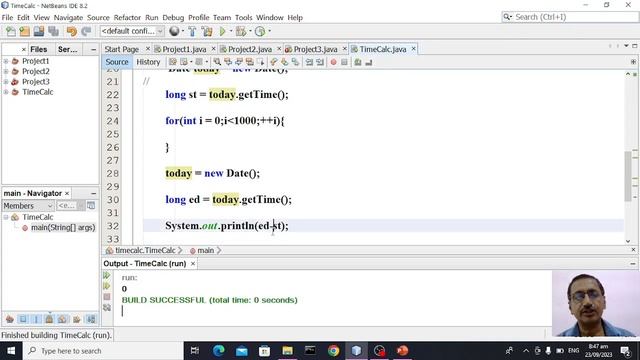Open PowerPoint from the taskbar
This screenshot has height=360, width=640.
pos(402,351)
